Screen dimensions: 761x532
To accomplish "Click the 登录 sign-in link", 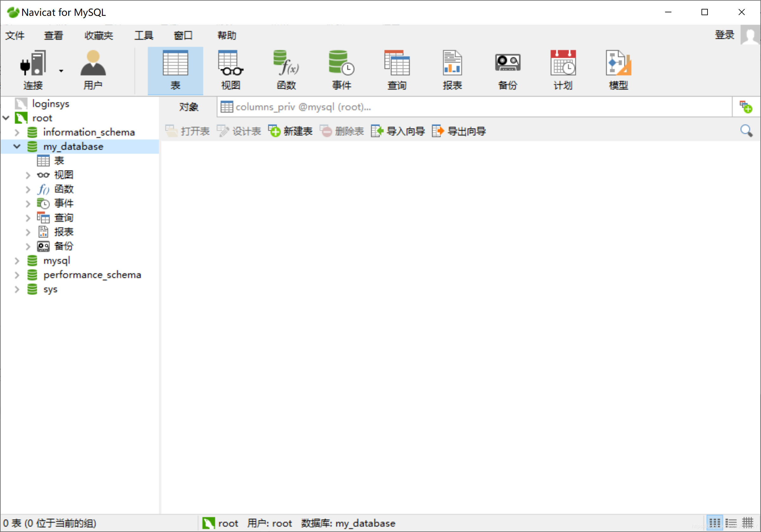I will coord(725,35).
